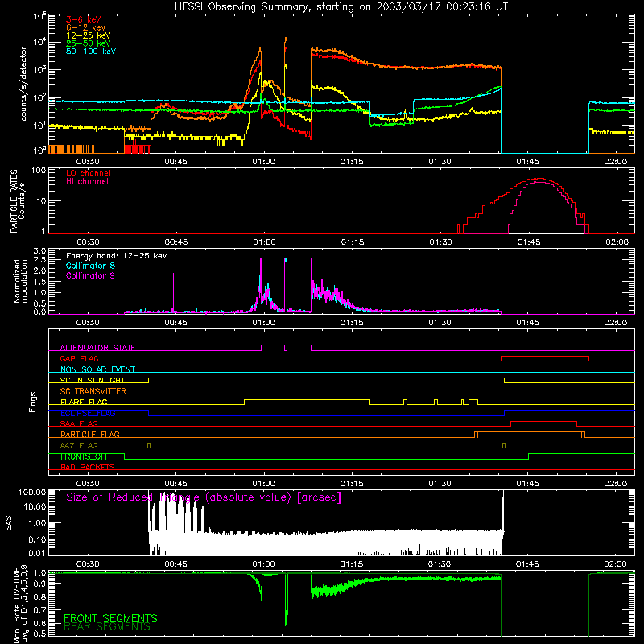644x644 pixels.
Task: Click the "Size of Reduced Triangle" magenta title
Action: 204,497
